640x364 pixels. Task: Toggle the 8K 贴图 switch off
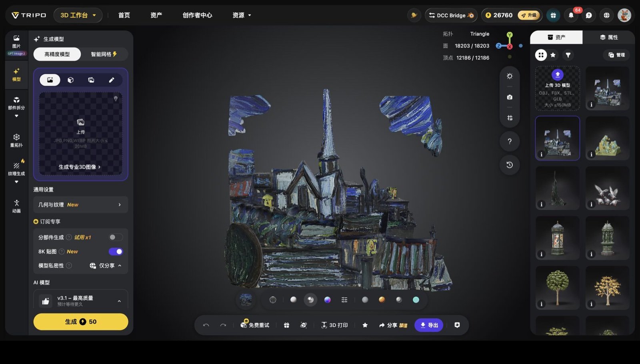point(116,251)
